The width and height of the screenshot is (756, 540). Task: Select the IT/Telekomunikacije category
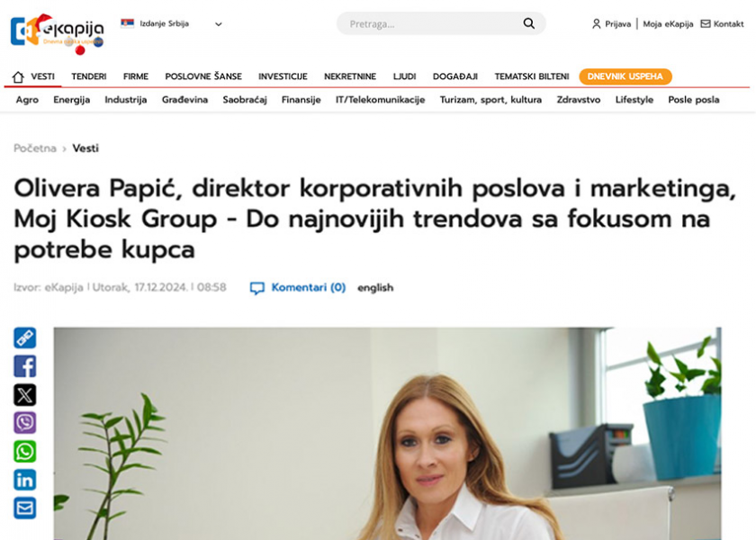tap(380, 100)
